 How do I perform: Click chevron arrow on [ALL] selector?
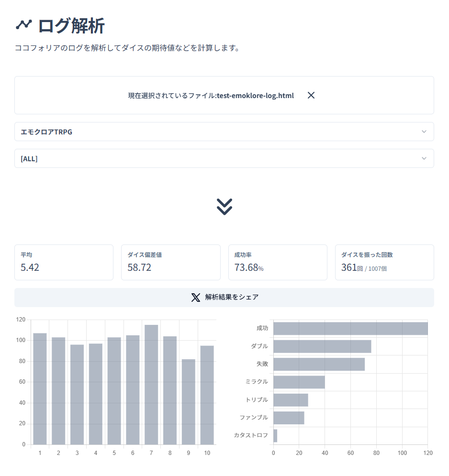click(x=424, y=158)
